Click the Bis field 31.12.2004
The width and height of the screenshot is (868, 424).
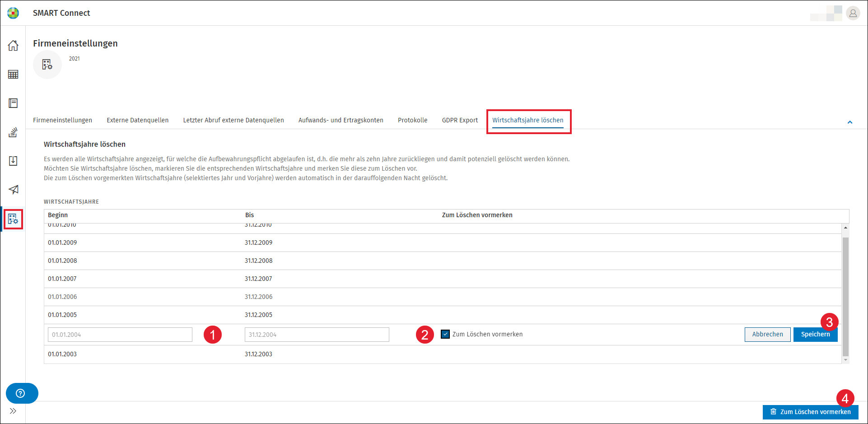click(317, 335)
